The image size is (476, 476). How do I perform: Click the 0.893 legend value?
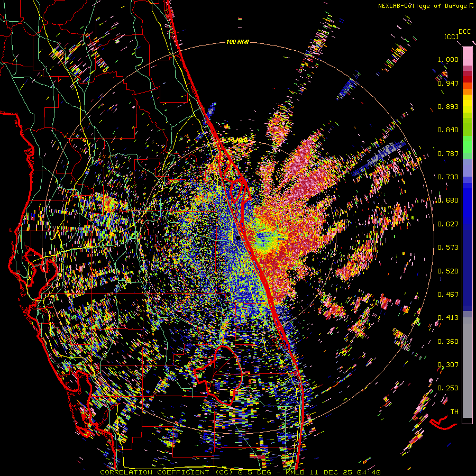pos(448,106)
